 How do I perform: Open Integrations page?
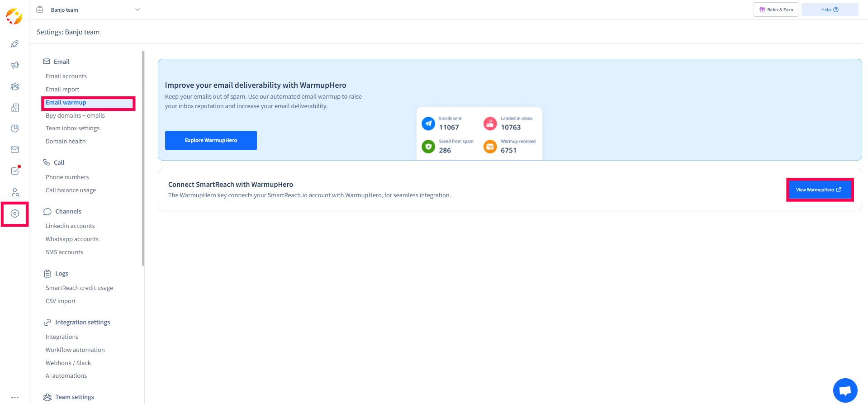point(62,337)
